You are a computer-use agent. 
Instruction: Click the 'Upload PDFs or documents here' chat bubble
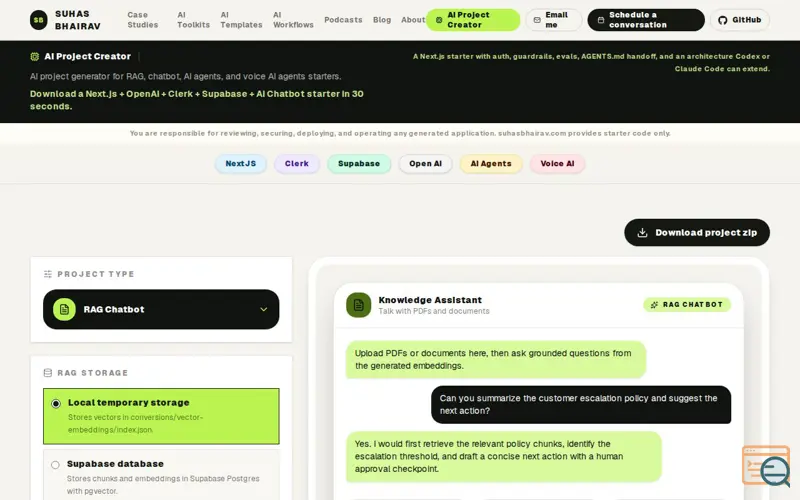tap(496, 360)
